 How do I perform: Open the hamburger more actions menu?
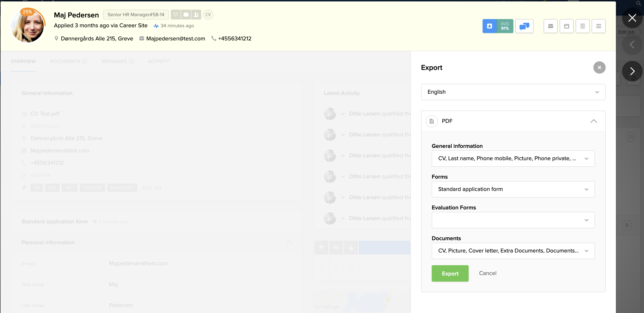click(598, 26)
